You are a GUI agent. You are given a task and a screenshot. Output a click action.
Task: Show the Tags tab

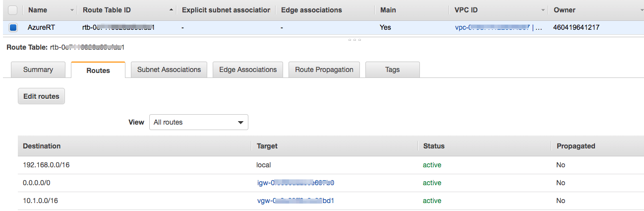click(392, 70)
